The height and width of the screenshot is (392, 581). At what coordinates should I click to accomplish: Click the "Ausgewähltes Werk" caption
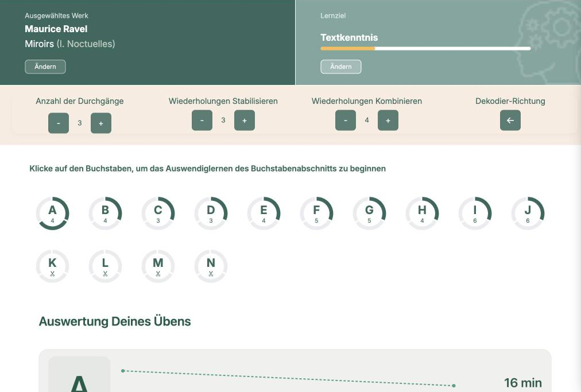(56, 15)
